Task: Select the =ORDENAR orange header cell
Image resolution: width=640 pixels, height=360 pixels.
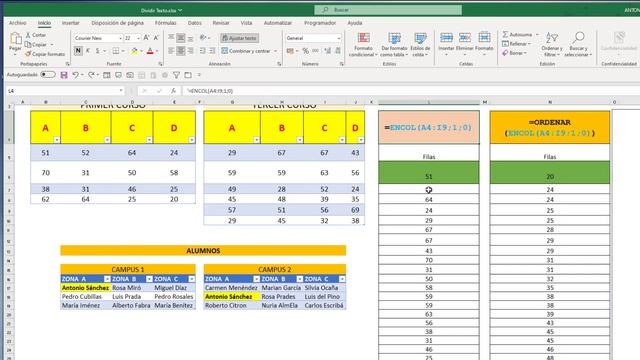Action: pyautogui.click(x=550, y=127)
